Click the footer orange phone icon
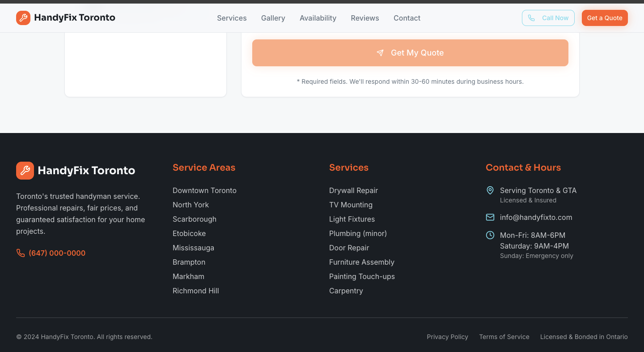The width and height of the screenshot is (644, 352). [x=21, y=253]
